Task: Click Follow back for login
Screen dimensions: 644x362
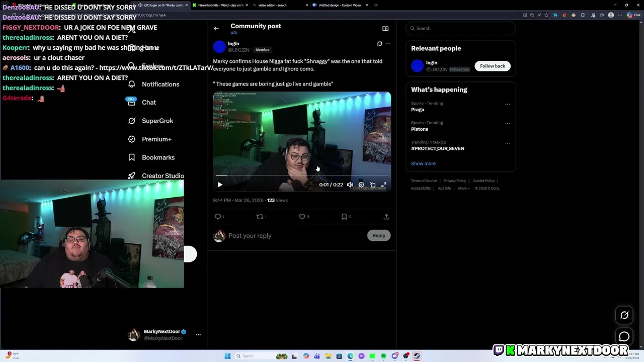Action: [x=493, y=66]
